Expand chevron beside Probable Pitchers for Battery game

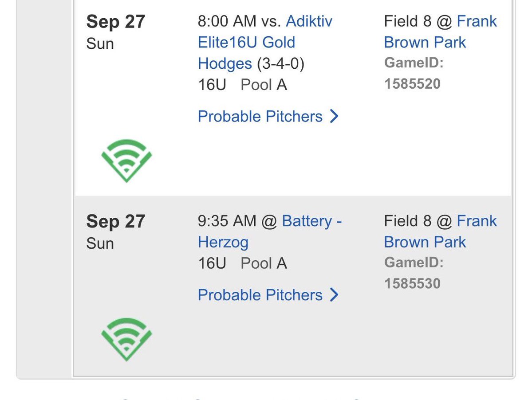coord(334,295)
